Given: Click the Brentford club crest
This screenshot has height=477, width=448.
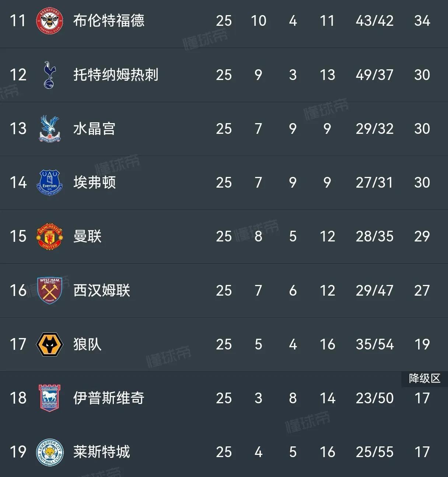Looking at the screenshot, I should tap(50, 21).
